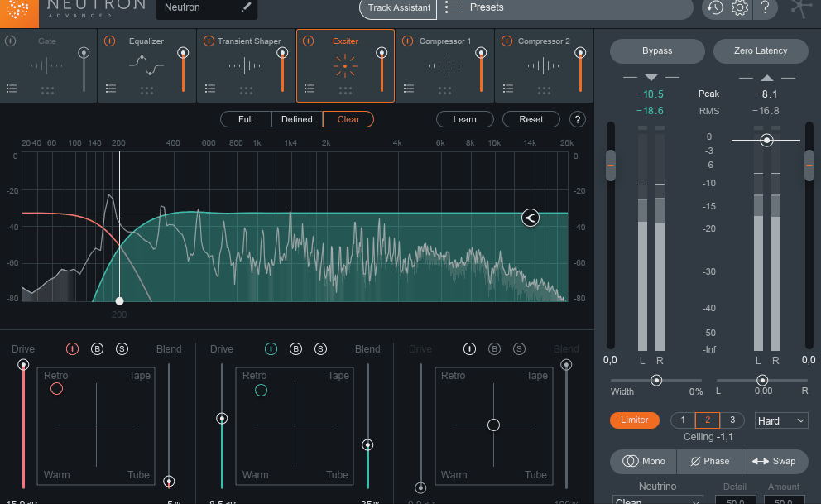Viewport: 821px width, 504px height.
Task: Click the Exciter panel help question mark
Action: [x=578, y=119]
